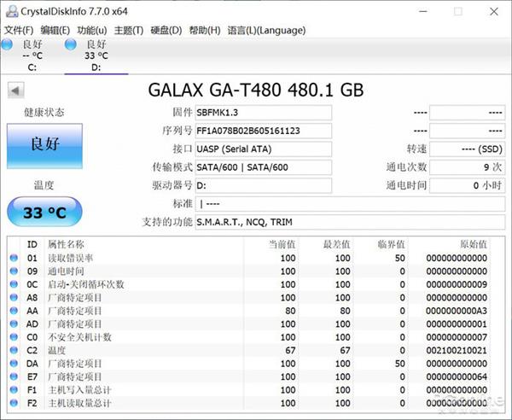Click status dot of attribute C2 温度
This screenshot has width=512, height=420.
(x=14, y=351)
